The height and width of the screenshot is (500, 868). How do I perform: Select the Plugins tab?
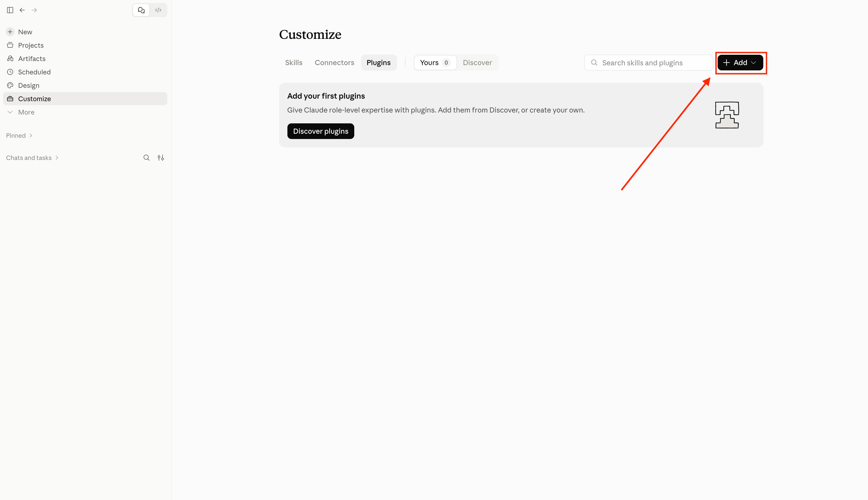tap(378, 63)
